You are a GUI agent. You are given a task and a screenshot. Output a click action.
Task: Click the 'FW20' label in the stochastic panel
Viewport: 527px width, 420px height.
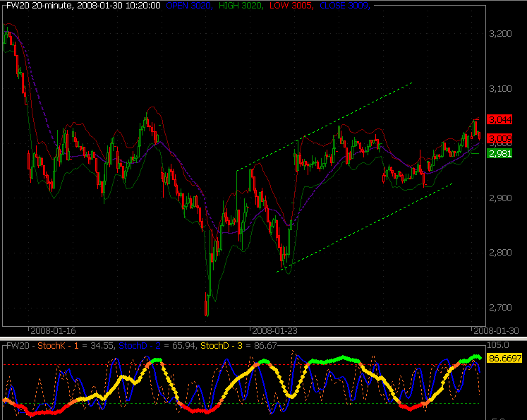coord(18,346)
